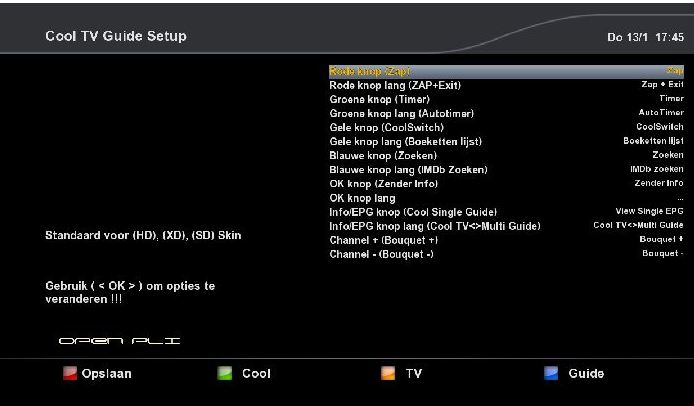Click the green Cool button icon
Image resolution: width=694 pixels, height=406 pixels.
pyautogui.click(x=224, y=374)
